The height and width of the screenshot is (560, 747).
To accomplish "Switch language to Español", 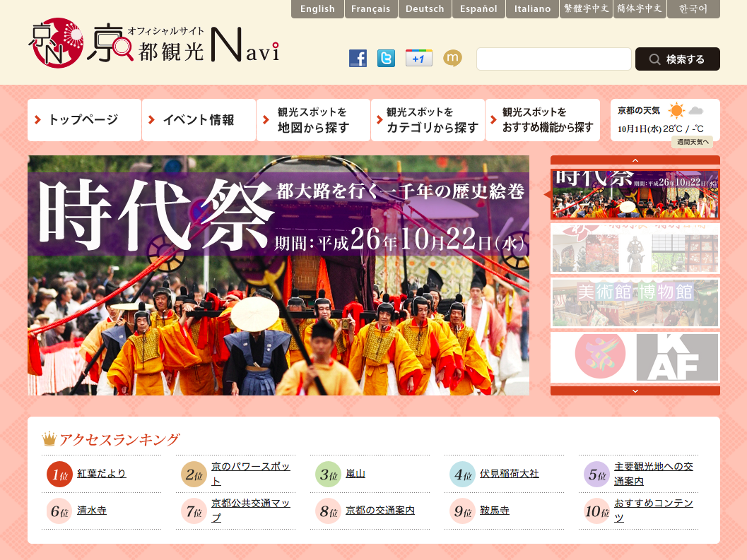I will [478, 8].
